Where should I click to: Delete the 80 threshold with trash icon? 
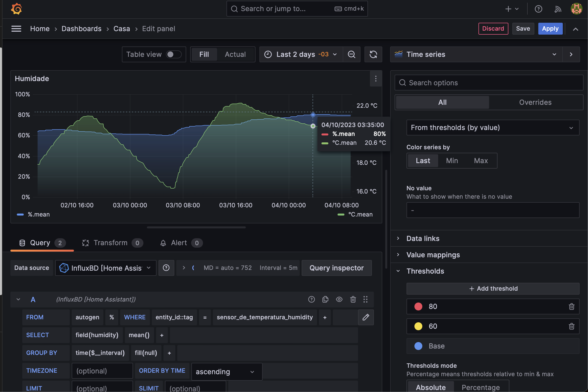pyautogui.click(x=571, y=306)
